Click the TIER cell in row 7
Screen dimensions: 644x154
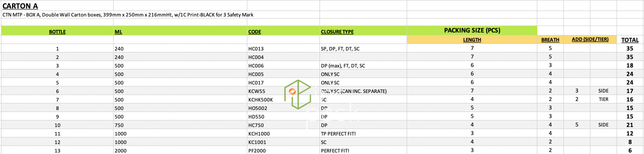pos(603,99)
